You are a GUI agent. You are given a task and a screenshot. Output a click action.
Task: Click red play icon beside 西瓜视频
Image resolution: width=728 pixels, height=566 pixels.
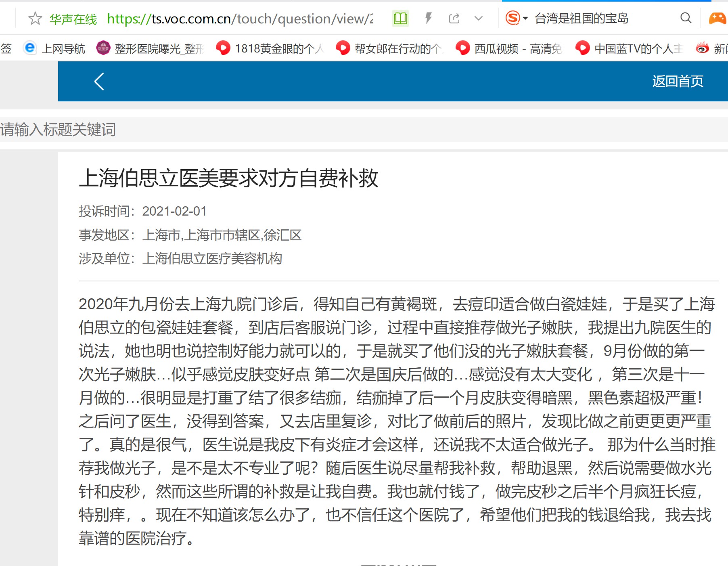pyautogui.click(x=463, y=48)
